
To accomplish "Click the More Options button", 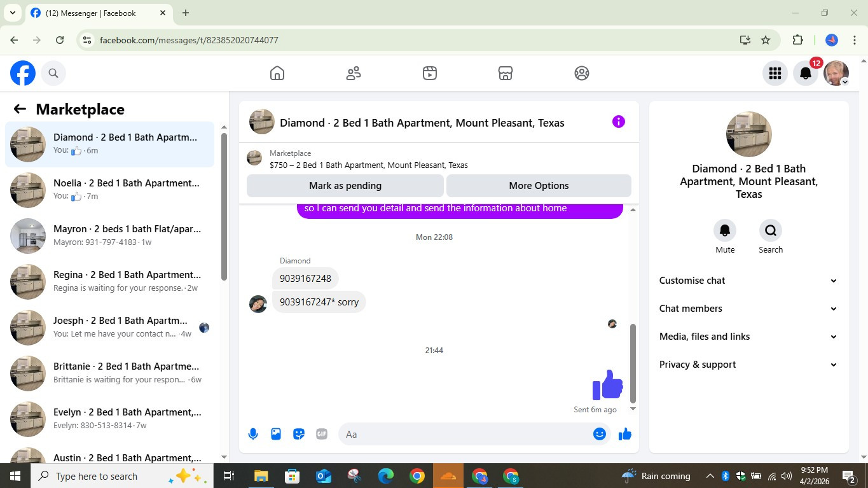I will coord(539,186).
